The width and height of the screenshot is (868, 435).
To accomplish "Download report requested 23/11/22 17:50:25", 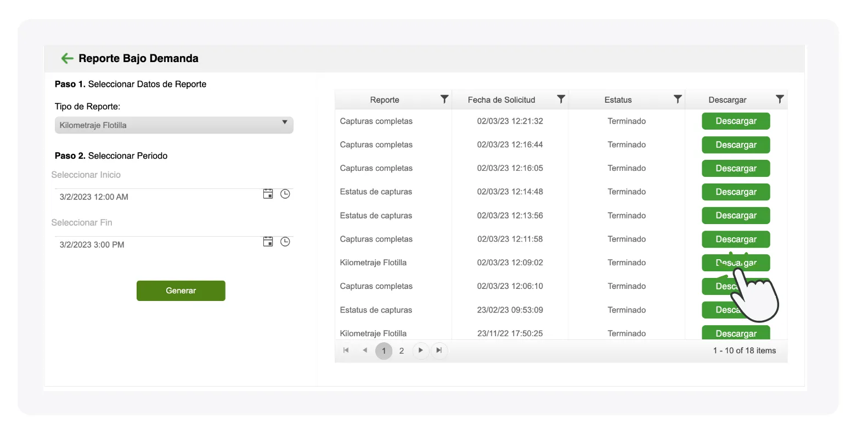I will pos(736,333).
